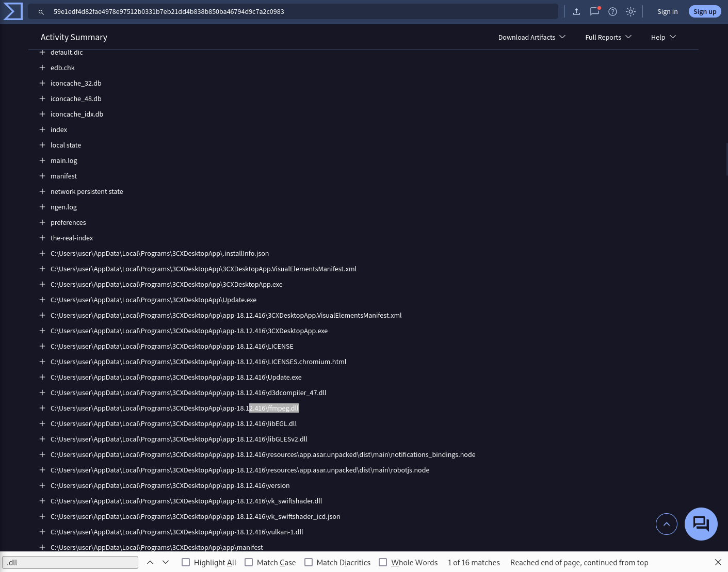Expand the manifest entry

tap(42, 176)
